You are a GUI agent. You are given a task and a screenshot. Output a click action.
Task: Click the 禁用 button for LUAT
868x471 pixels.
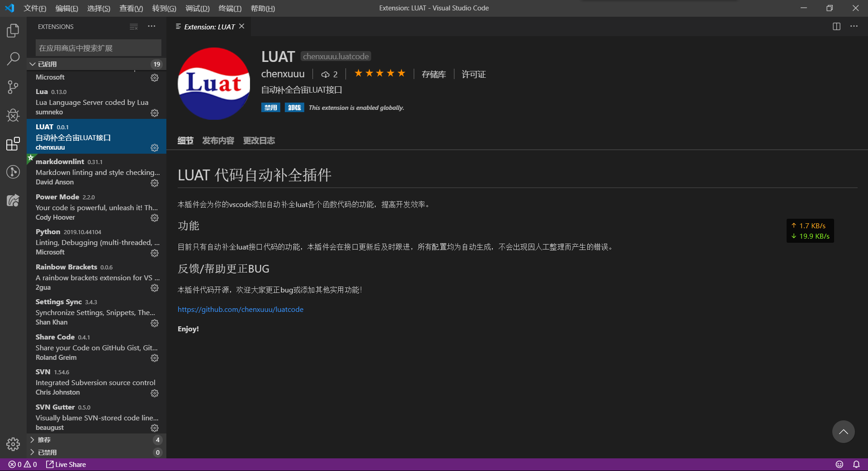[x=271, y=108]
